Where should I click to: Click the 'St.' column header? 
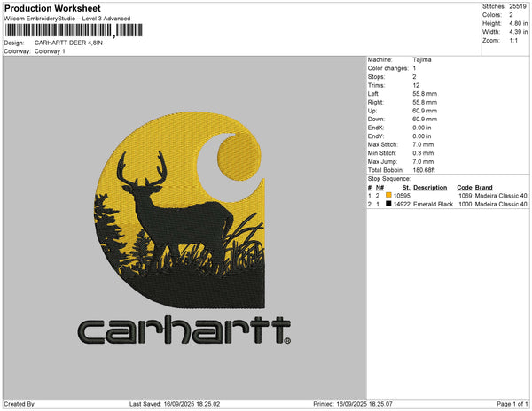[x=406, y=188]
